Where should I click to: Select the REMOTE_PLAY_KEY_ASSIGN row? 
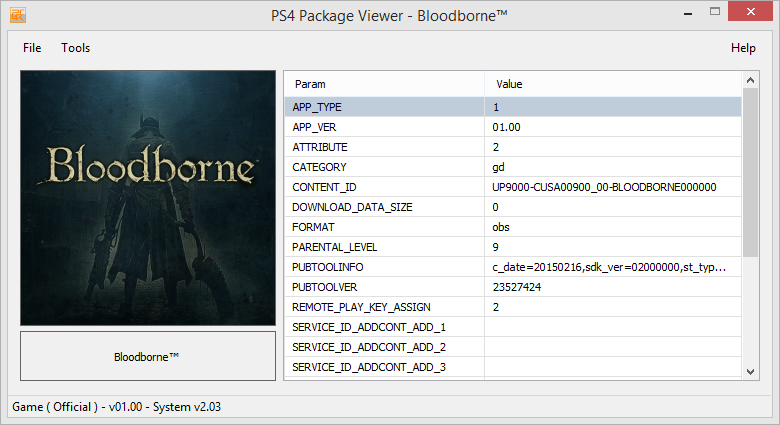384,307
